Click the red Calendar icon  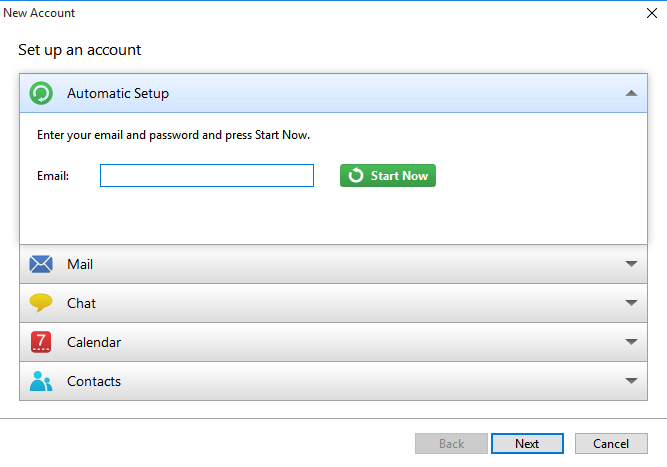tap(41, 342)
